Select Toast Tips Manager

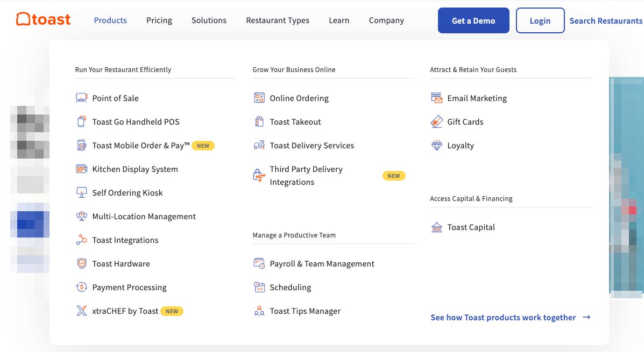(x=305, y=311)
